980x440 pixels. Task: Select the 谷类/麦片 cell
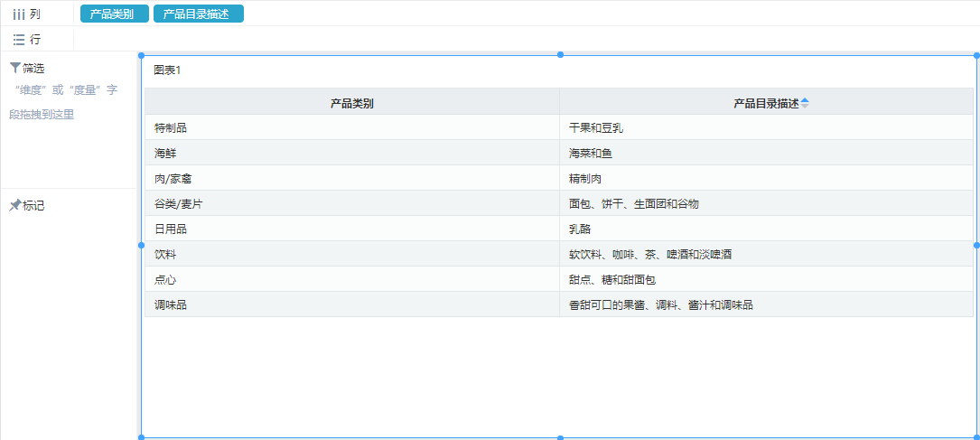tap(352, 204)
